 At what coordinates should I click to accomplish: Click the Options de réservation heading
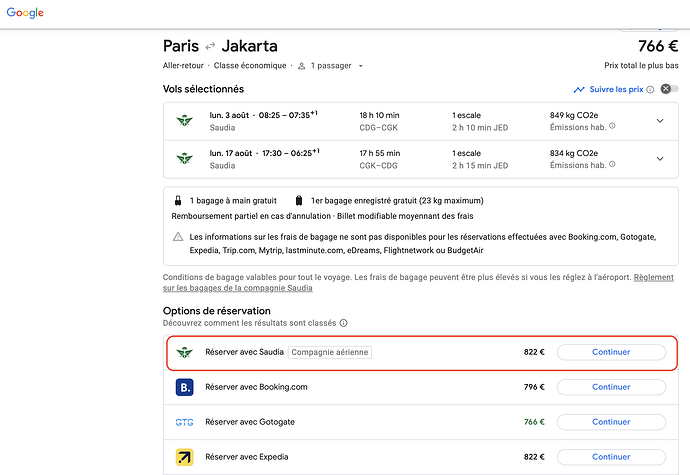(x=217, y=311)
